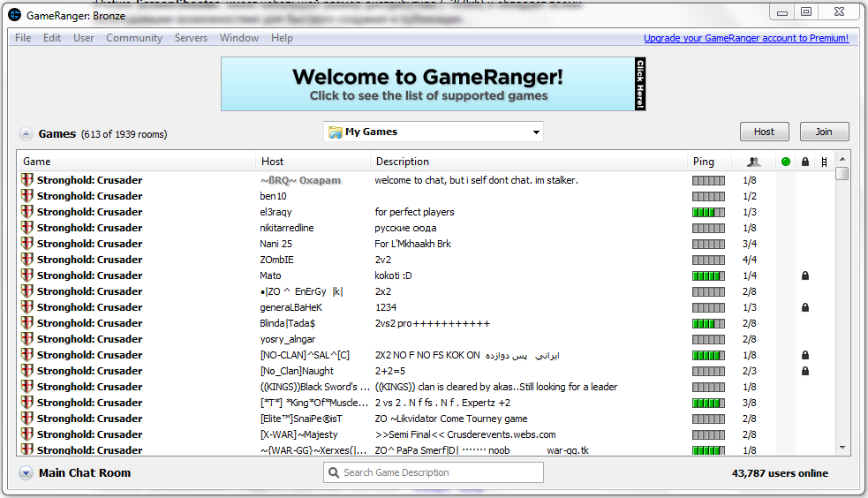This screenshot has height=498, width=868.
Task: Click the 'Main Chat Room' label
Action: 85,472
